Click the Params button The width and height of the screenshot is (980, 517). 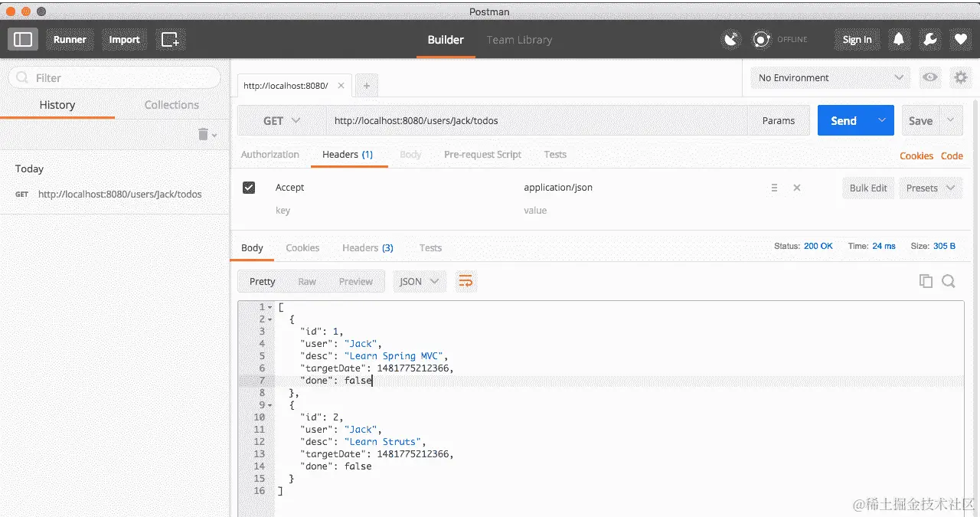(779, 121)
